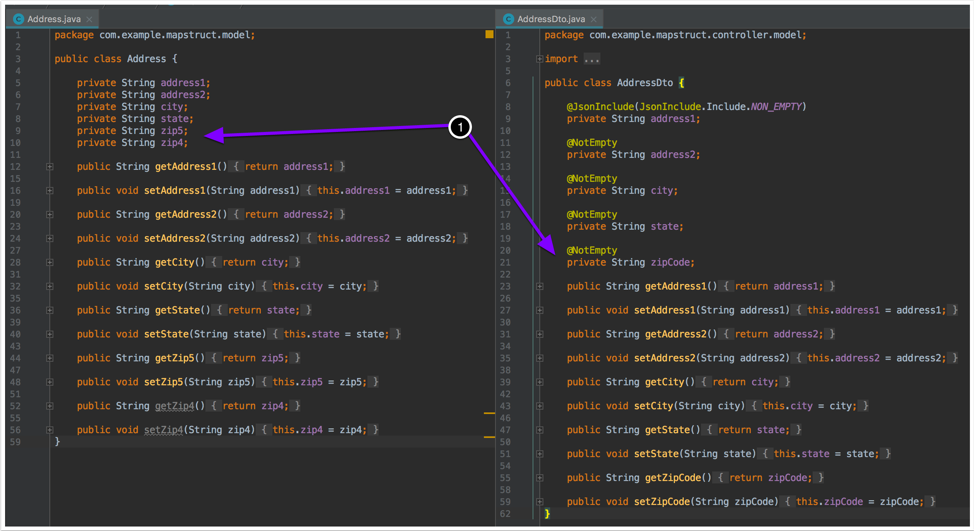Expand setCity fold in Address.java
The image size is (974, 531).
click(49, 286)
